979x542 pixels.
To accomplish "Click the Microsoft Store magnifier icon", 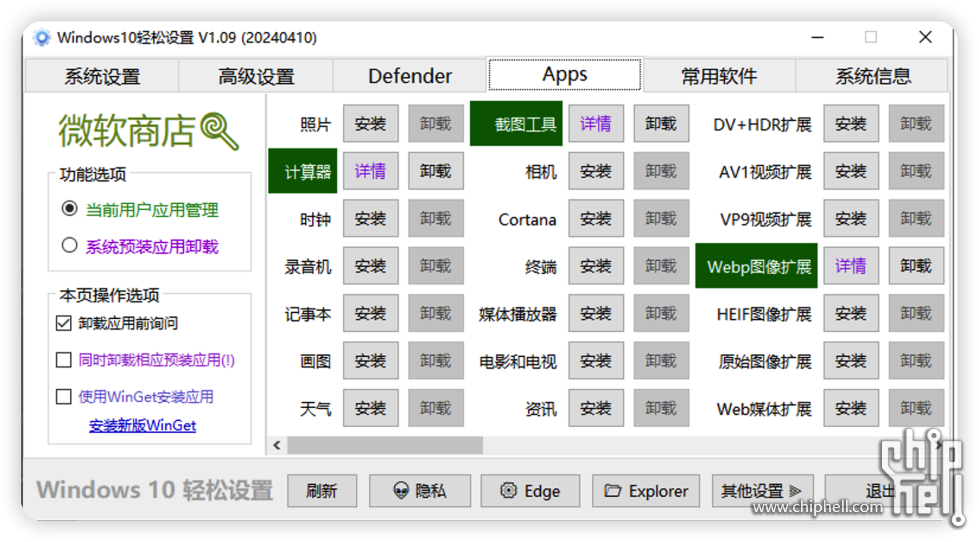I will click(x=219, y=131).
